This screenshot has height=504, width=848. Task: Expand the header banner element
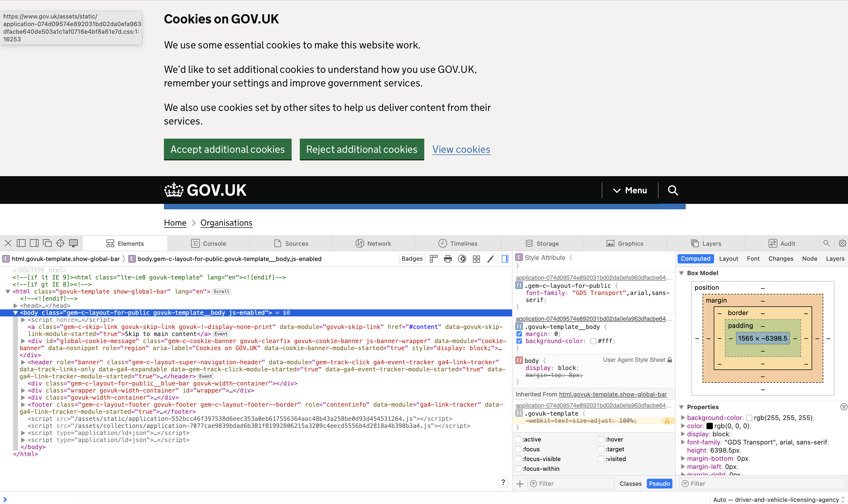coord(23,362)
